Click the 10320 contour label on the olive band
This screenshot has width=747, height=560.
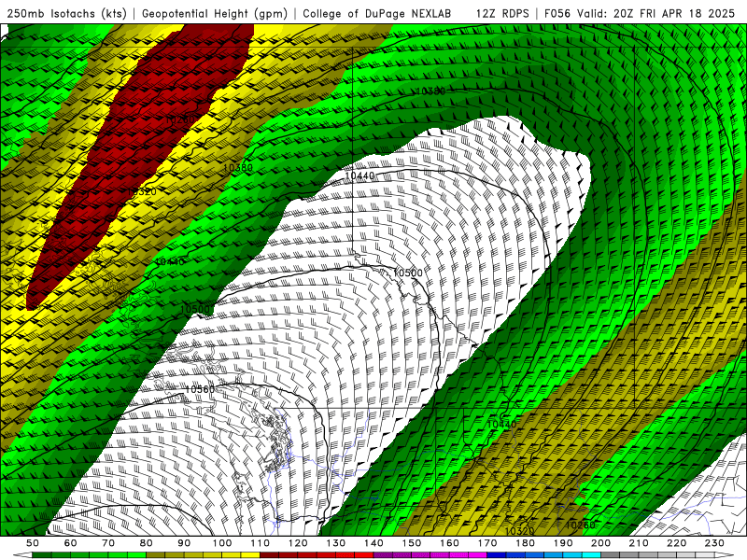click(x=519, y=531)
